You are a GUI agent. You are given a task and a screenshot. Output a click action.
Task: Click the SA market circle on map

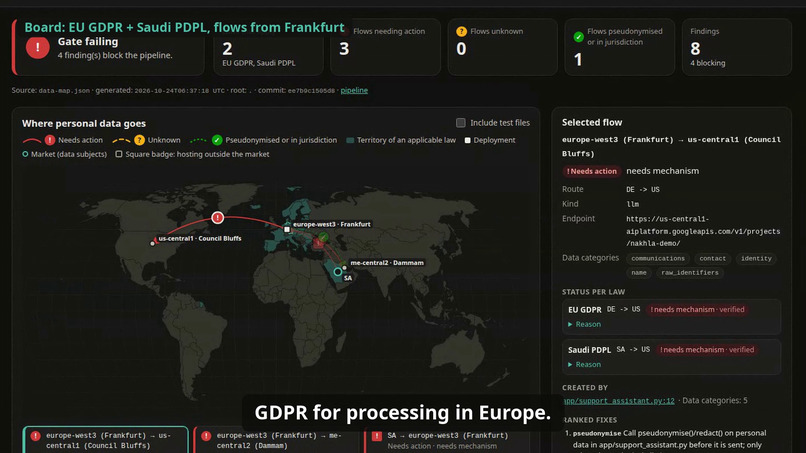337,271
